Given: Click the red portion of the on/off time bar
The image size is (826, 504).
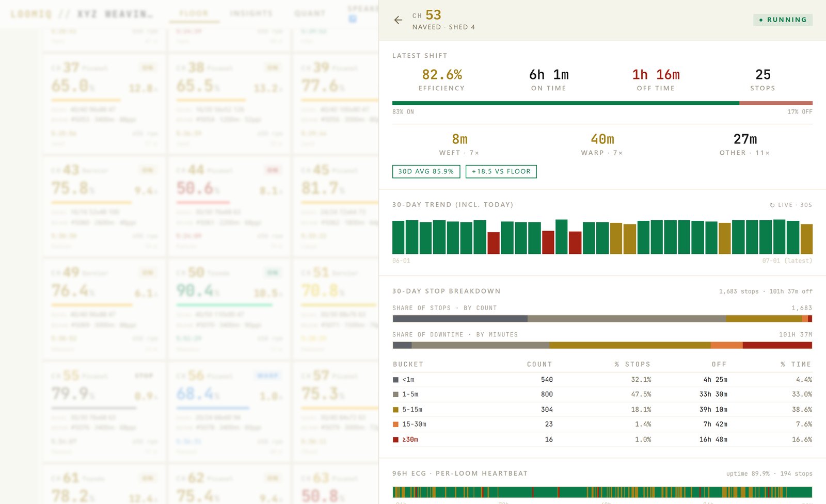Looking at the screenshot, I should pyautogui.click(x=776, y=103).
